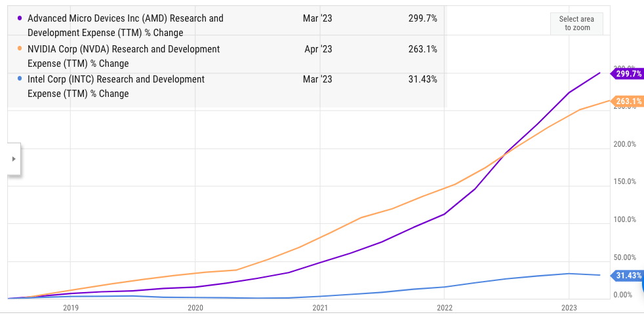Expand the left side panel arrow
This screenshot has height=317, width=644.
click(14, 158)
